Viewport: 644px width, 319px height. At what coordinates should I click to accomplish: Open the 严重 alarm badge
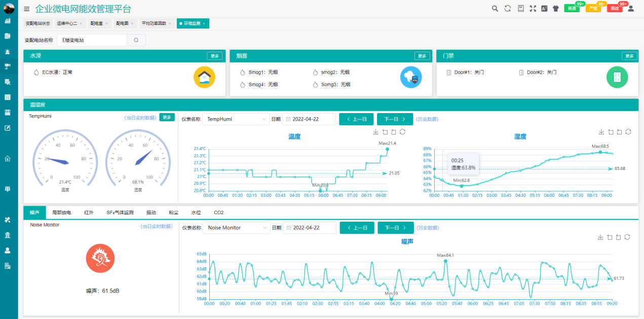(x=593, y=8)
